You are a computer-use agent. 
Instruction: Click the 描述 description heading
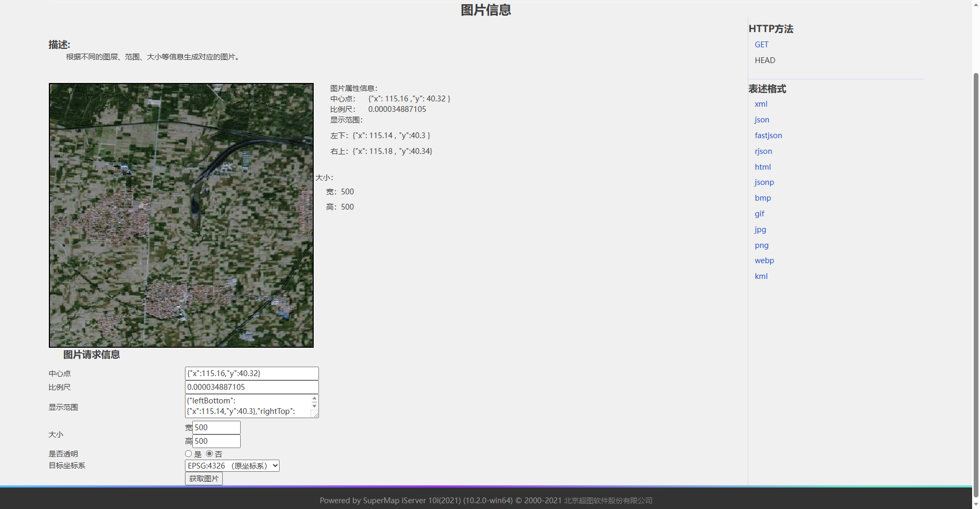click(x=59, y=45)
